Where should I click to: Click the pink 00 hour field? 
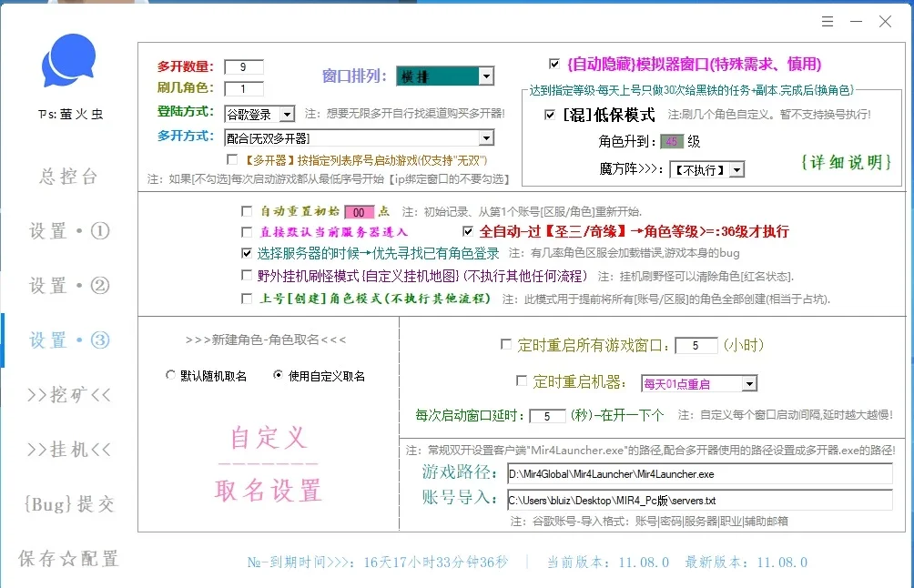pyautogui.click(x=359, y=212)
